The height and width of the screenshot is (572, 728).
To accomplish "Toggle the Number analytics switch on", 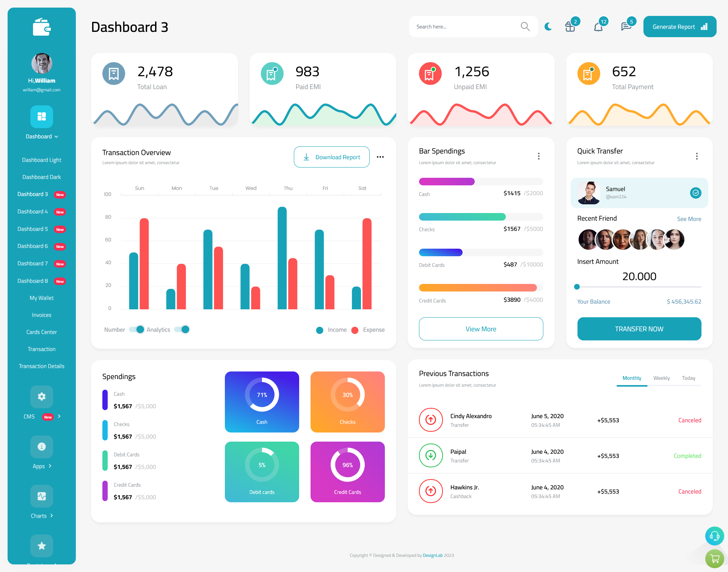I will [135, 329].
